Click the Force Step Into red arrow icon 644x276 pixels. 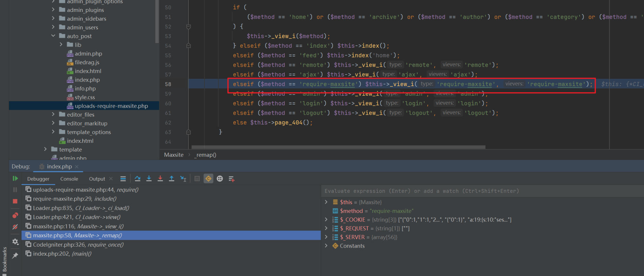point(160,179)
